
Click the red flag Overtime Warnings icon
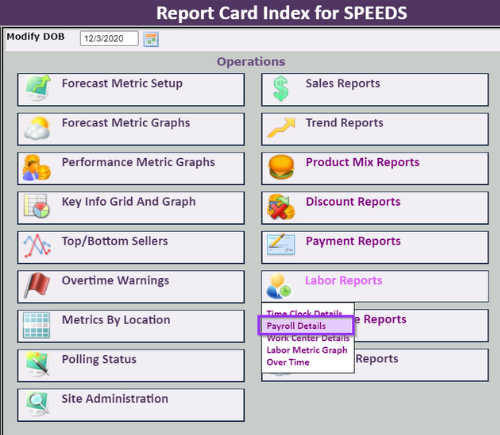click(x=37, y=285)
